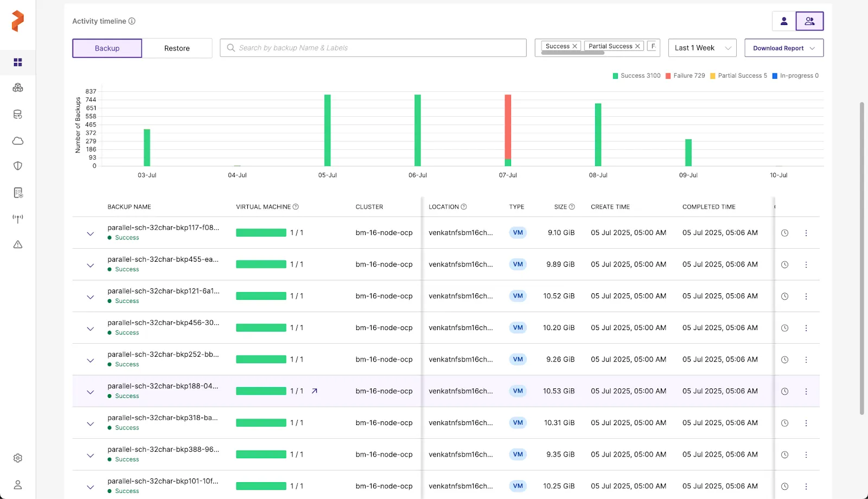This screenshot has height=499, width=868.
Task: Open the cloud icon in sidebar
Action: click(x=18, y=141)
